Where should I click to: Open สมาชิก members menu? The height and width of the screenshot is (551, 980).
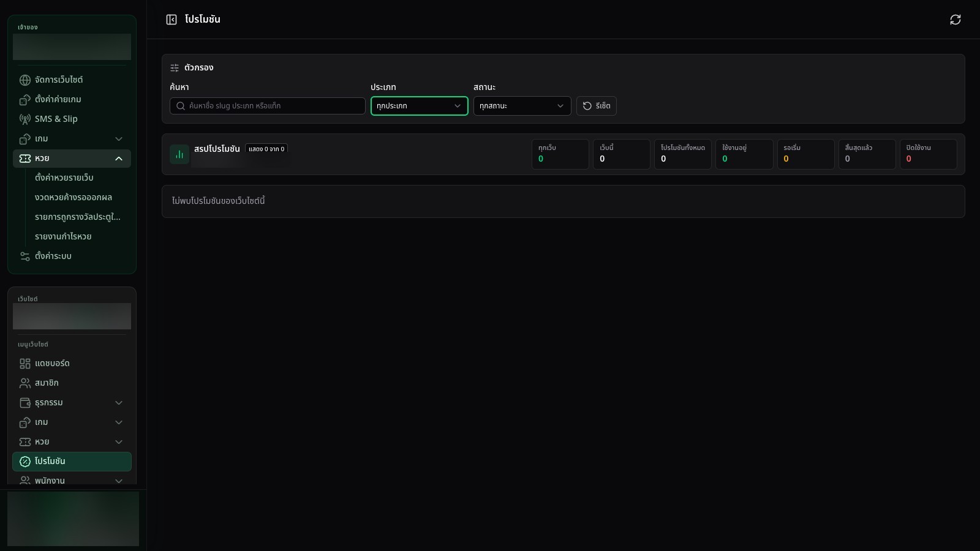[x=72, y=383]
